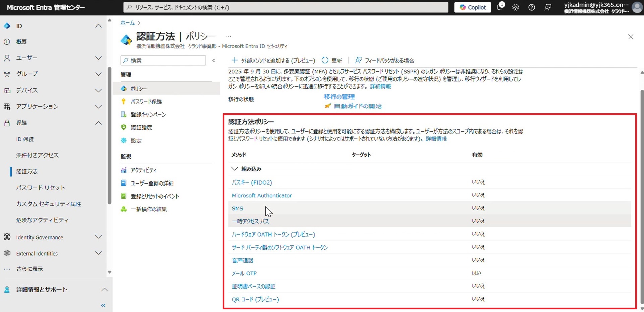
Task: Collapse the 保護 navigation section
Action: [98, 123]
